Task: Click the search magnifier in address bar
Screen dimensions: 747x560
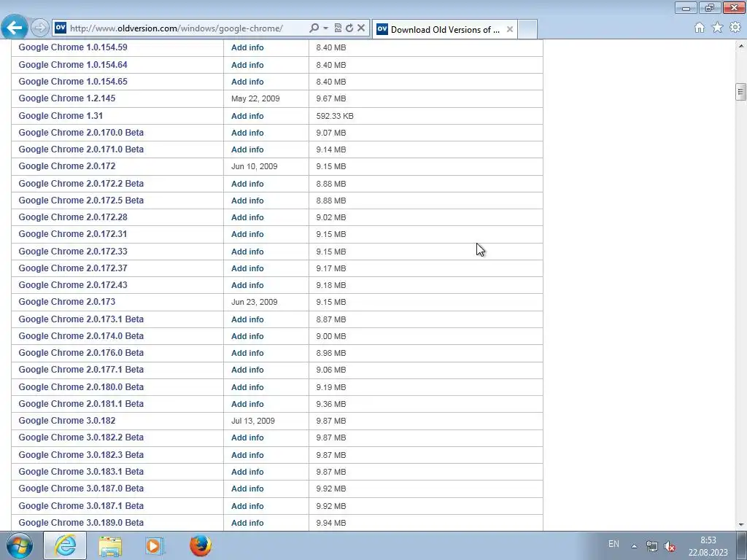Action: [x=314, y=28]
